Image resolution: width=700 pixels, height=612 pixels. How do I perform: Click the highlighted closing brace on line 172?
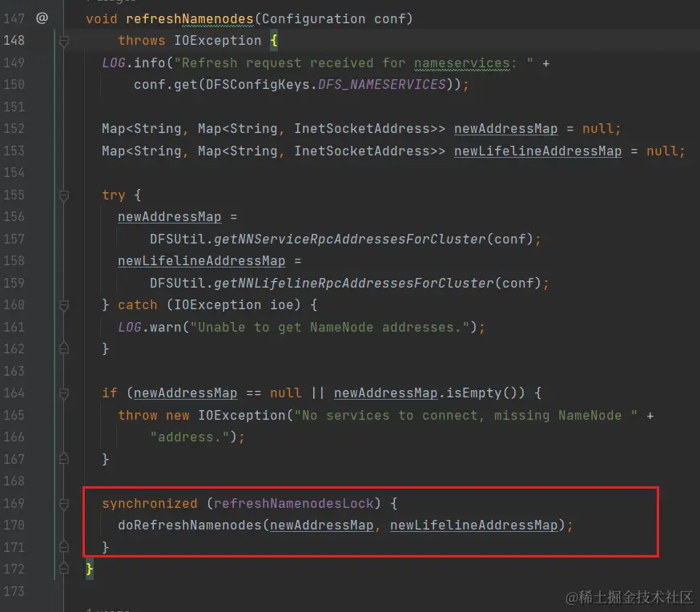click(x=89, y=570)
